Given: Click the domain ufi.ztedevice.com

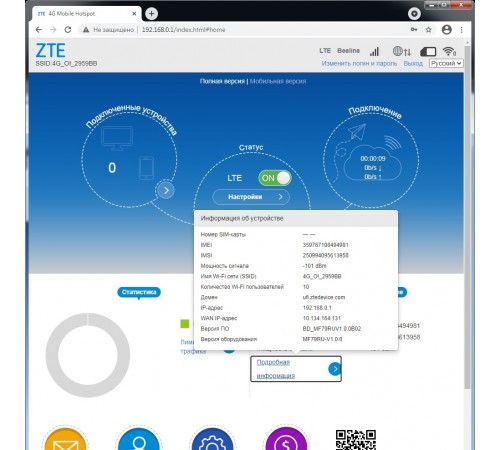Looking at the screenshot, I should click(x=324, y=297).
